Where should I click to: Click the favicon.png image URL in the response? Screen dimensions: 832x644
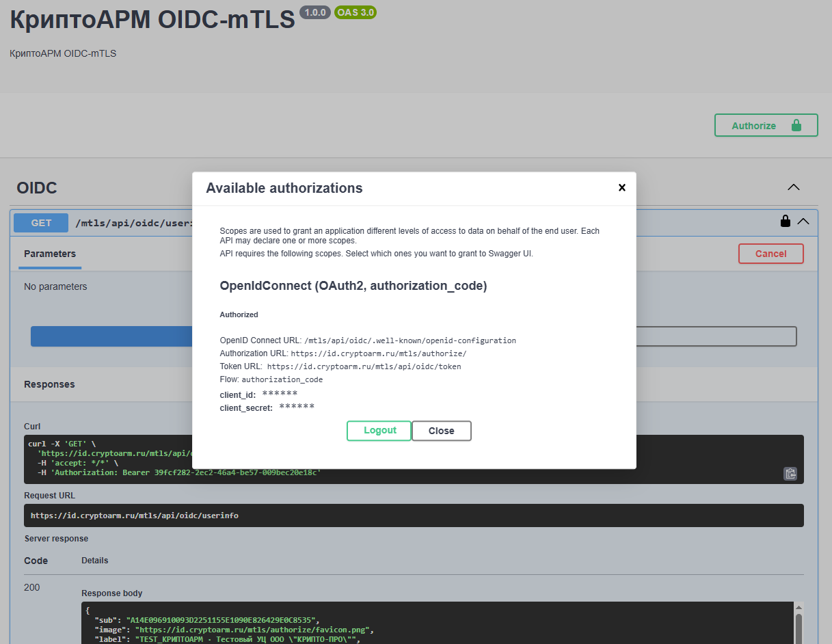pos(254,630)
